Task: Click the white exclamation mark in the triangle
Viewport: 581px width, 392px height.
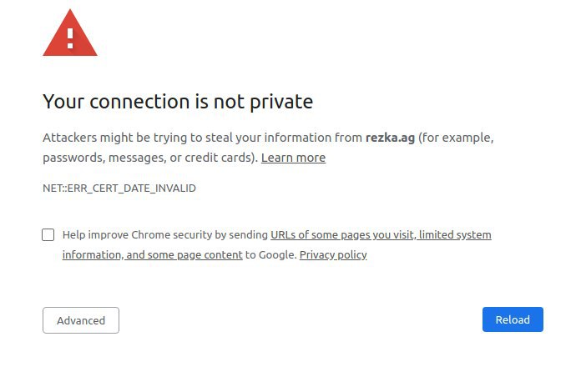Action: [70, 39]
